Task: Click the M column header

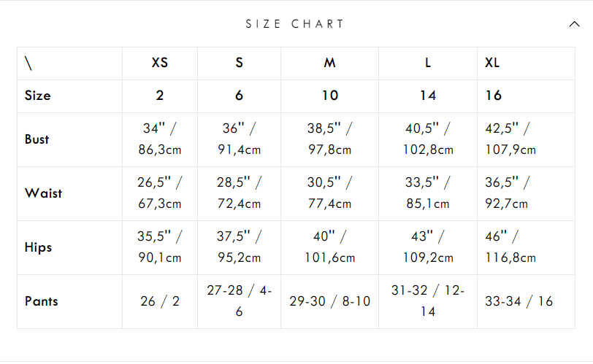Action: pyautogui.click(x=330, y=63)
